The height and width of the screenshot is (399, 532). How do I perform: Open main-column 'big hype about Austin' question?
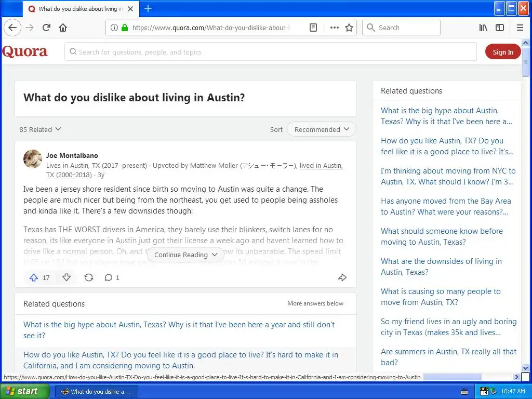point(179,330)
